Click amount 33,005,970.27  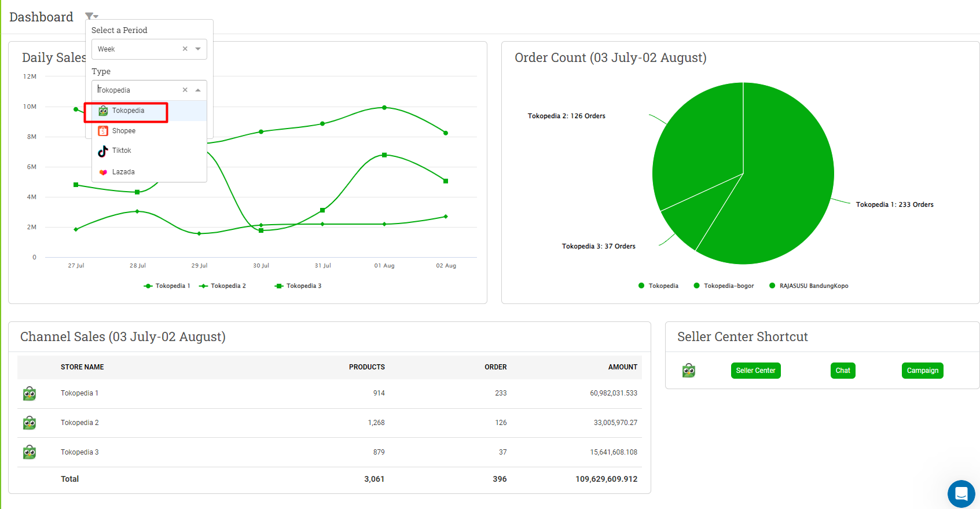pos(615,423)
